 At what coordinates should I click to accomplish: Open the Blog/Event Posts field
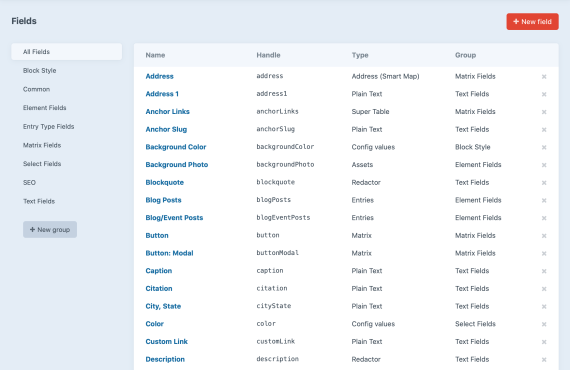(x=174, y=218)
